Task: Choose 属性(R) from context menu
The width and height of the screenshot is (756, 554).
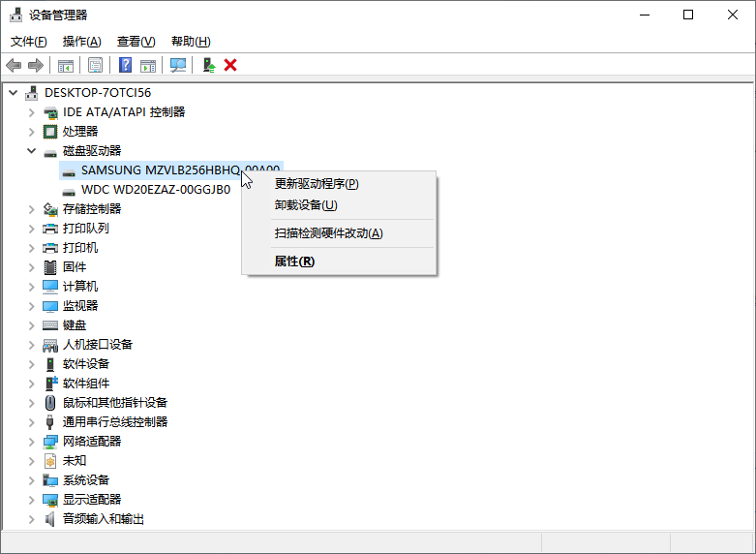Action: 339,262
